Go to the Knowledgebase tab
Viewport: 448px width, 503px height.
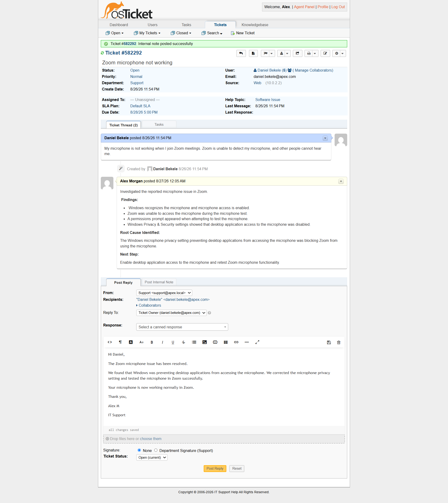coord(255,25)
